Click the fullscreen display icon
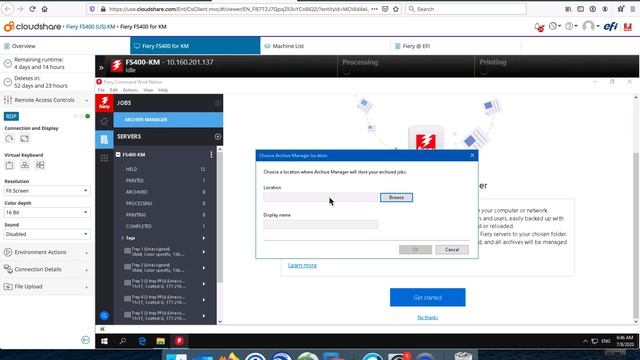 24,138
